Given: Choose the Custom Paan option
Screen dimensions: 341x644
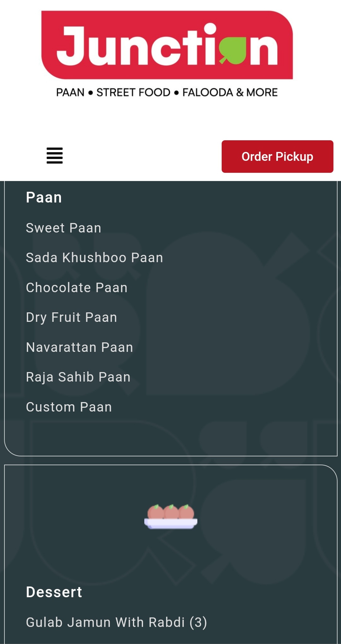Looking at the screenshot, I should (69, 407).
